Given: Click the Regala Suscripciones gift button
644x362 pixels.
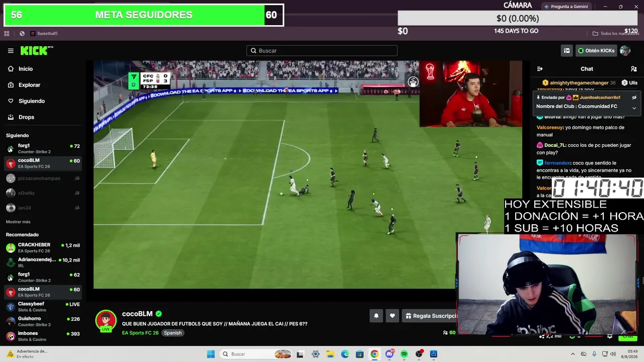Looking at the screenshot, I should coord(430,316).
